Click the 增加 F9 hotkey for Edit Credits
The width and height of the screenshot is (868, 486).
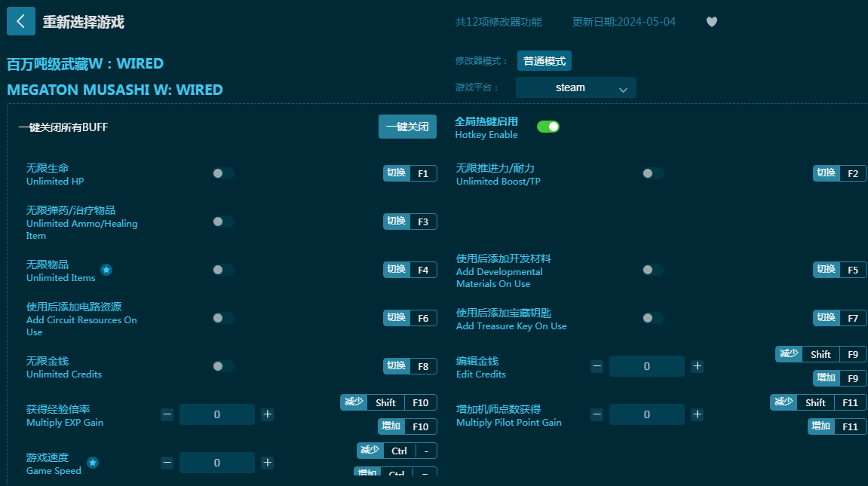[840, 378]
